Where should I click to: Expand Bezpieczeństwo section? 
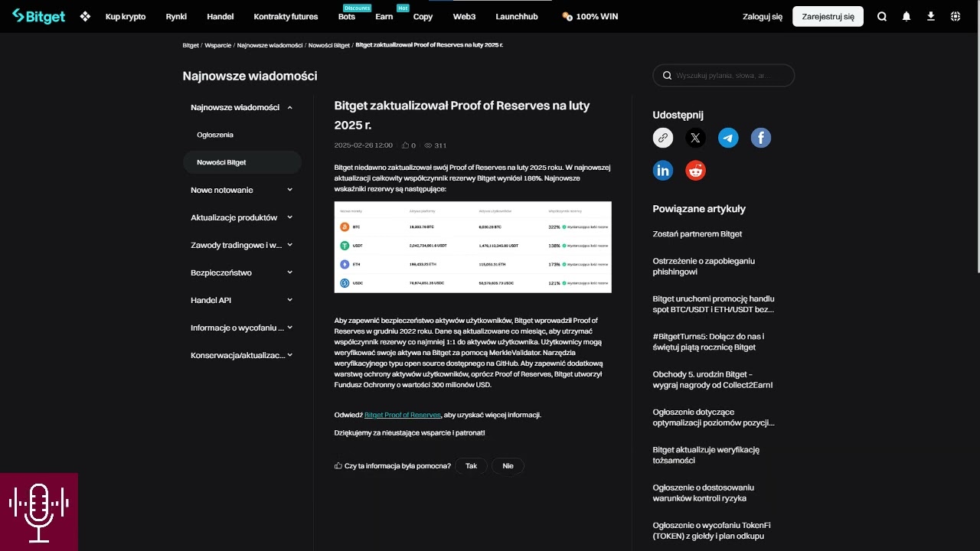point(289,272)
